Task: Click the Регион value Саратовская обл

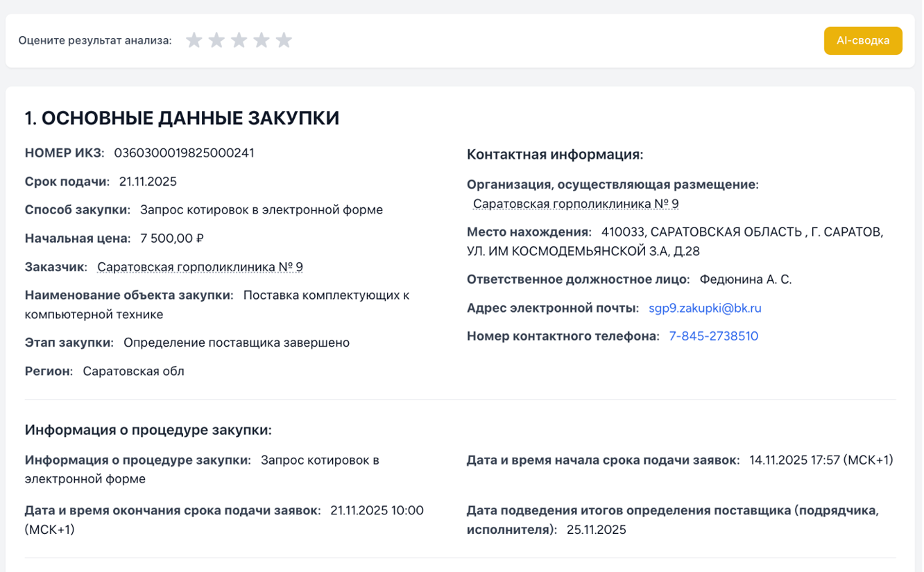Action: [x=133, y=371]
